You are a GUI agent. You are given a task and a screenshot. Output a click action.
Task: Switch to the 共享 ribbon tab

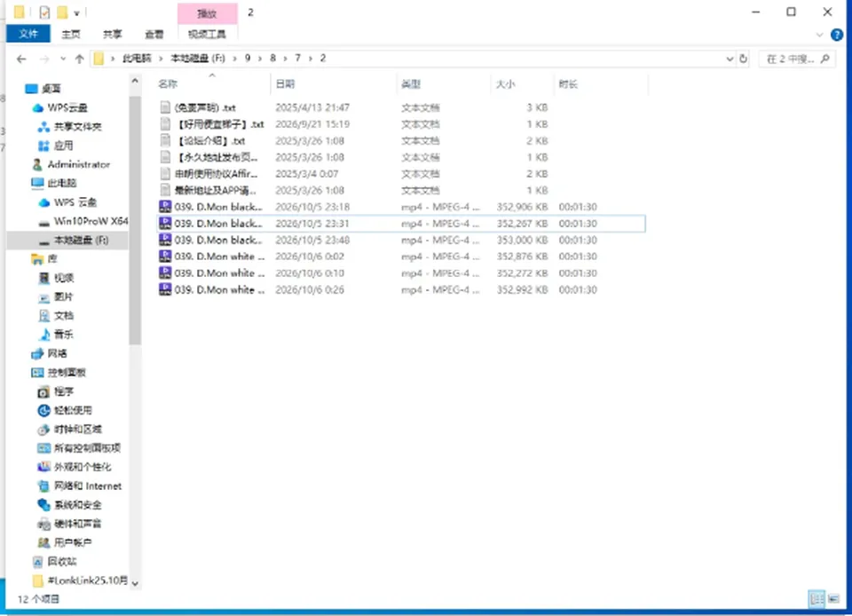113,35
